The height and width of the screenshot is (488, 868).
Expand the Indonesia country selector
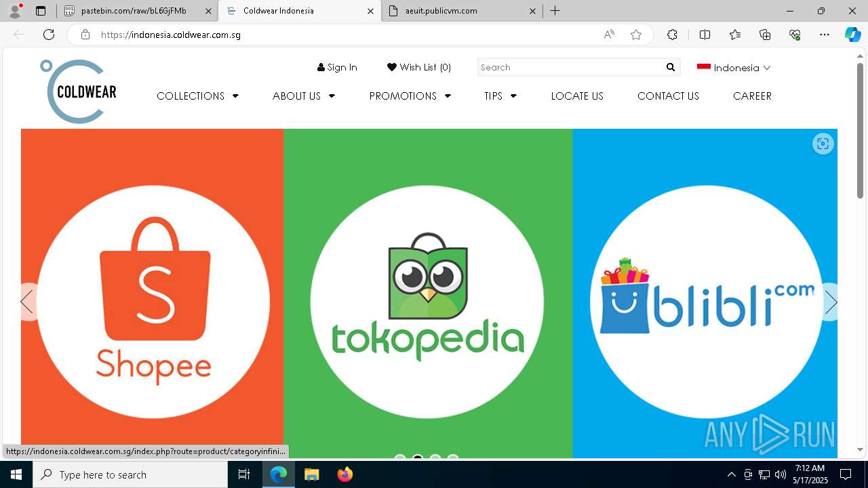point(734,68)
